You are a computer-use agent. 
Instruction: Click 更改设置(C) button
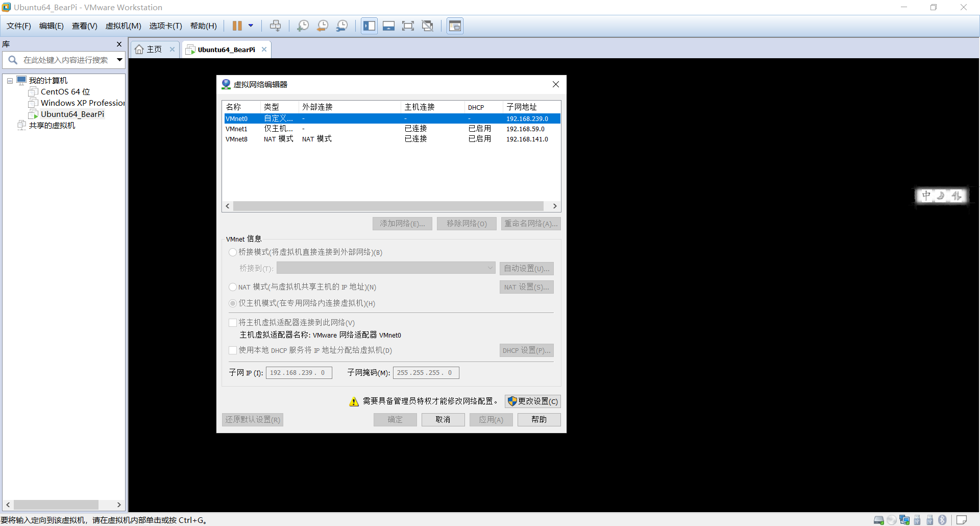533,401
